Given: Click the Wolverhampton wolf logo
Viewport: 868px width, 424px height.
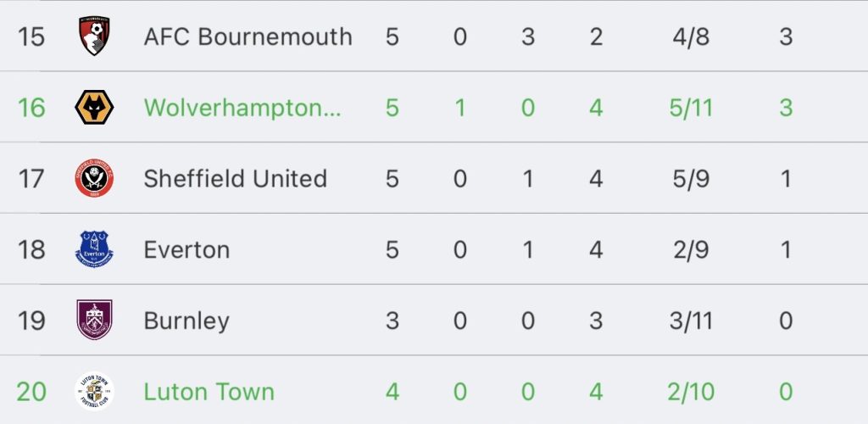Looking at the screenshot, I should pos(94,108).
